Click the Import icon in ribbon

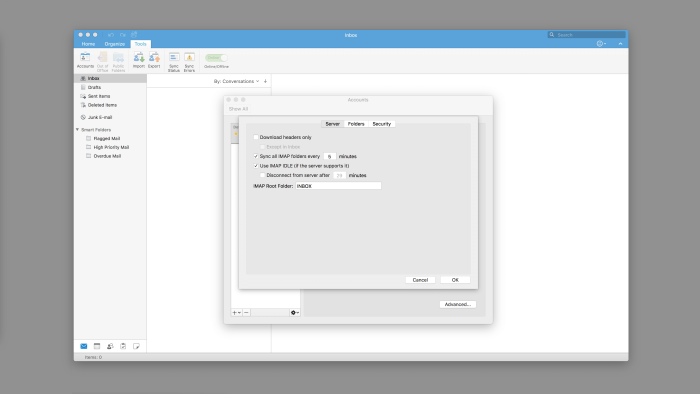139,60
